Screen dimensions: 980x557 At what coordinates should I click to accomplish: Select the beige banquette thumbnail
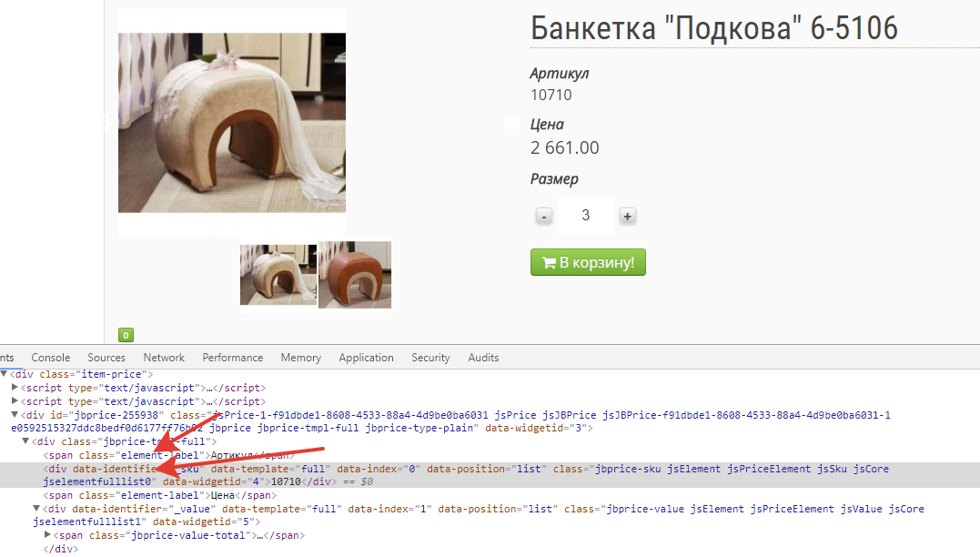coord(278,275)
